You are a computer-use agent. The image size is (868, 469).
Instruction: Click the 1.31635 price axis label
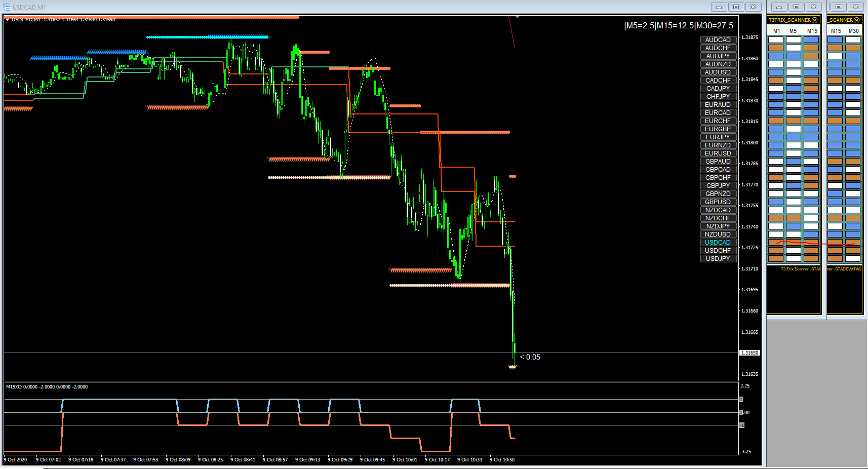(750, 374)
